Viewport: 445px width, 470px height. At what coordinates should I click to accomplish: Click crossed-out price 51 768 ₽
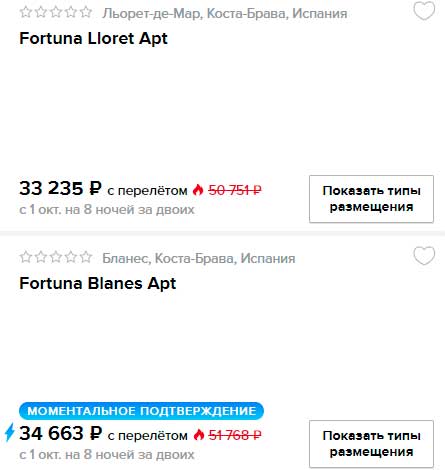click(235, 435)
